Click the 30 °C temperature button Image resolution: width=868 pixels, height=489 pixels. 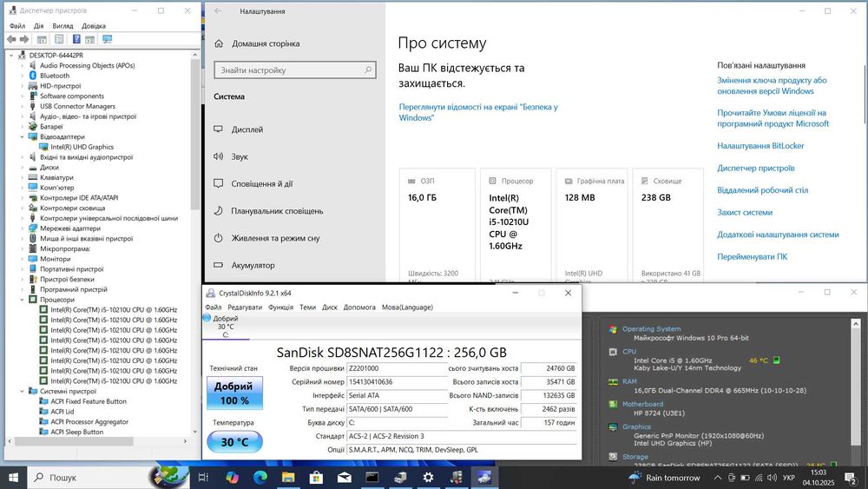tap(234, 442)
